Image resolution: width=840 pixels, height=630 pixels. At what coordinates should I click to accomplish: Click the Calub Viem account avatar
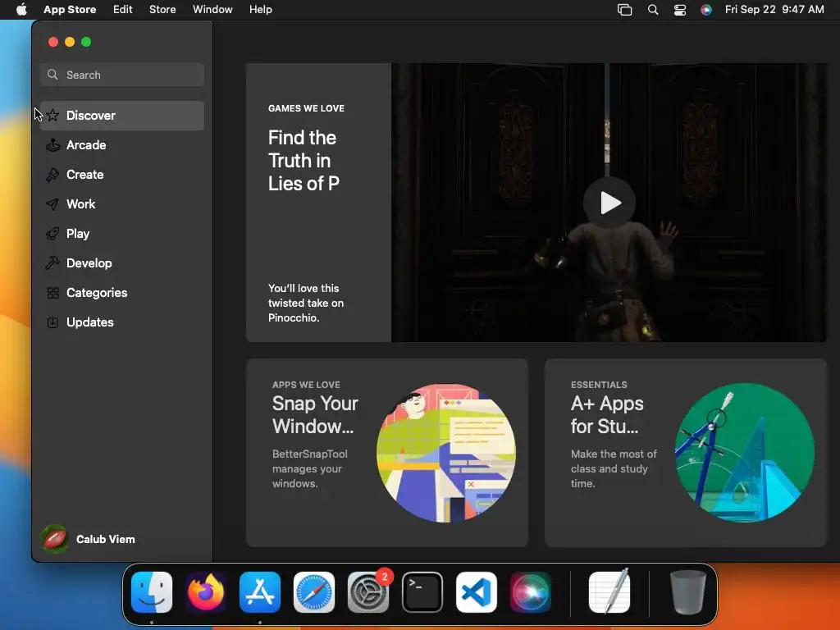54,538
